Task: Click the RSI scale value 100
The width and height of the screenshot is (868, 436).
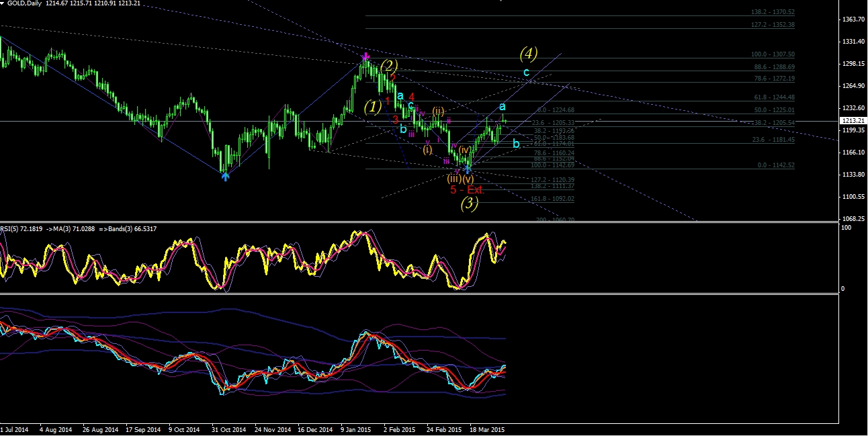Action: click(846, 229)
